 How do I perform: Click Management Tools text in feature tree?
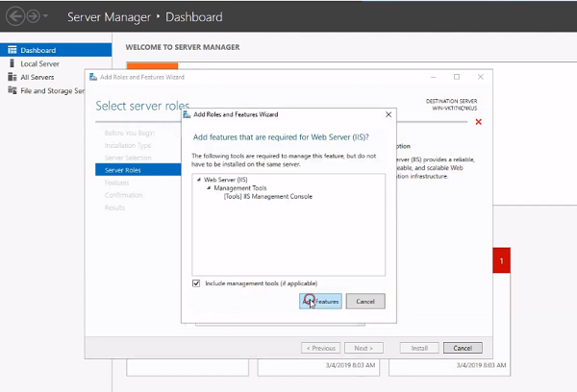click(240, 188)
